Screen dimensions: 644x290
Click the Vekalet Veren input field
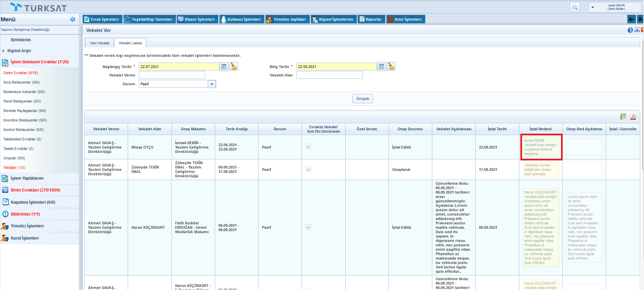pyautogui.click(x=172, y=75)
